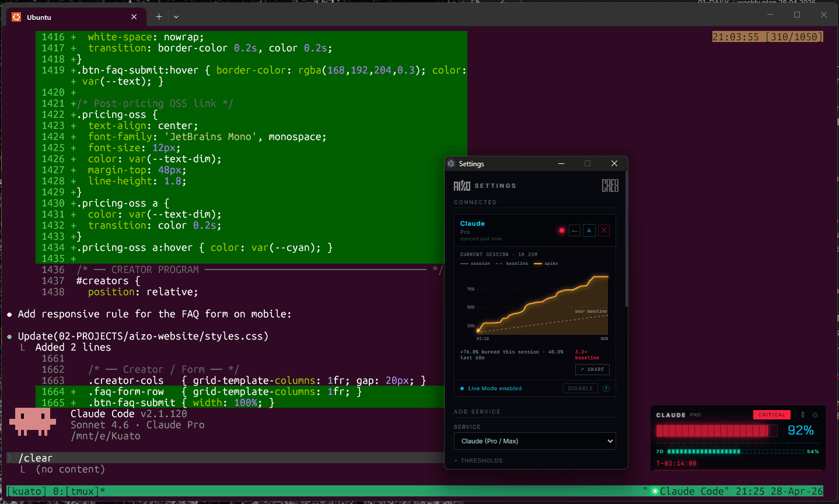Open Service dropdown Claude (Pro / Max)

535,441
